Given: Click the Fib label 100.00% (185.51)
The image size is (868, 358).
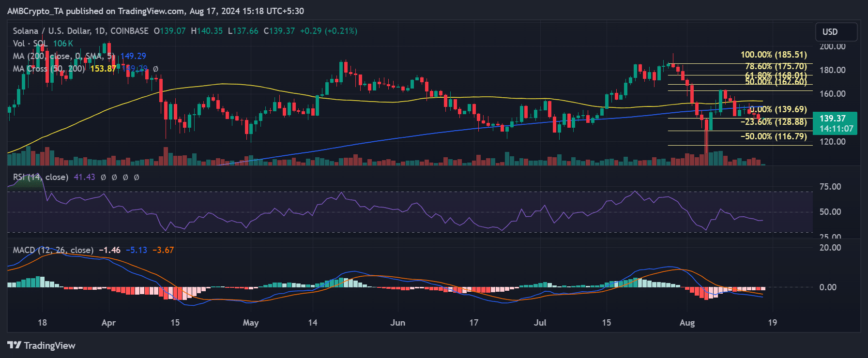Looking at the screenshot, I should click(x=774, y=55).
